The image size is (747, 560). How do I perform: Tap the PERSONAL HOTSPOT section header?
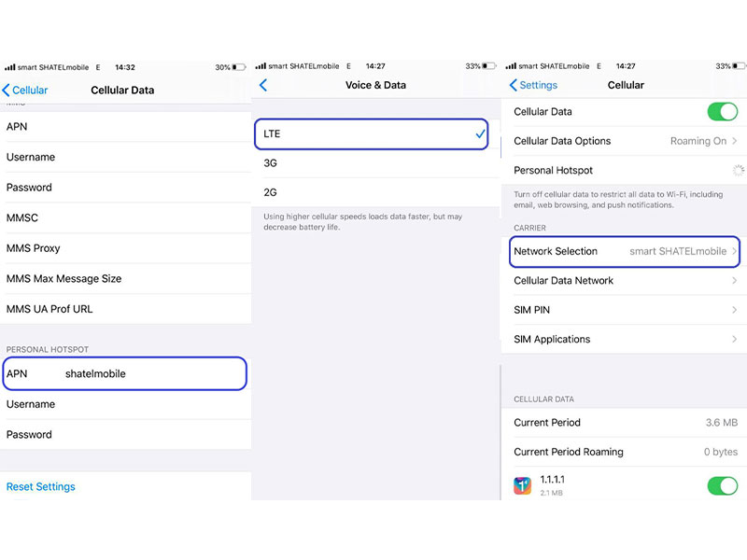tap(48, 349)
